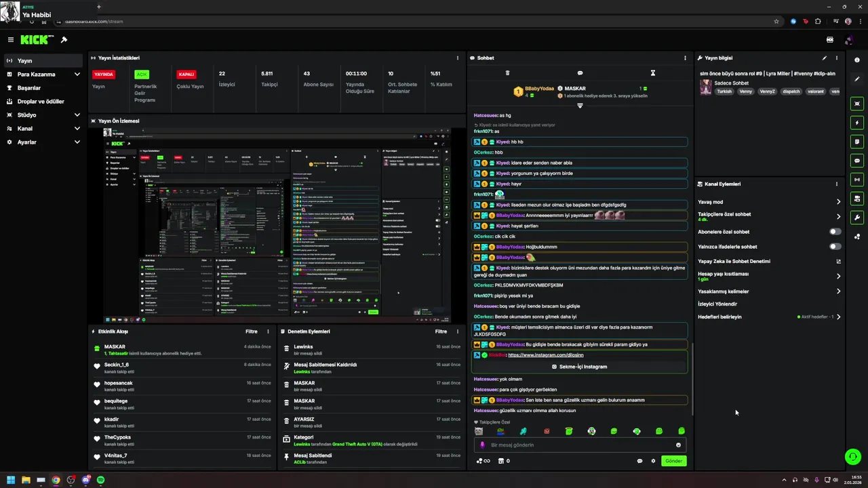Click the valorant tag in Yayın bilgisi
Image resolution: width=868 pixels, height=488 pixels.
point(816,91)
